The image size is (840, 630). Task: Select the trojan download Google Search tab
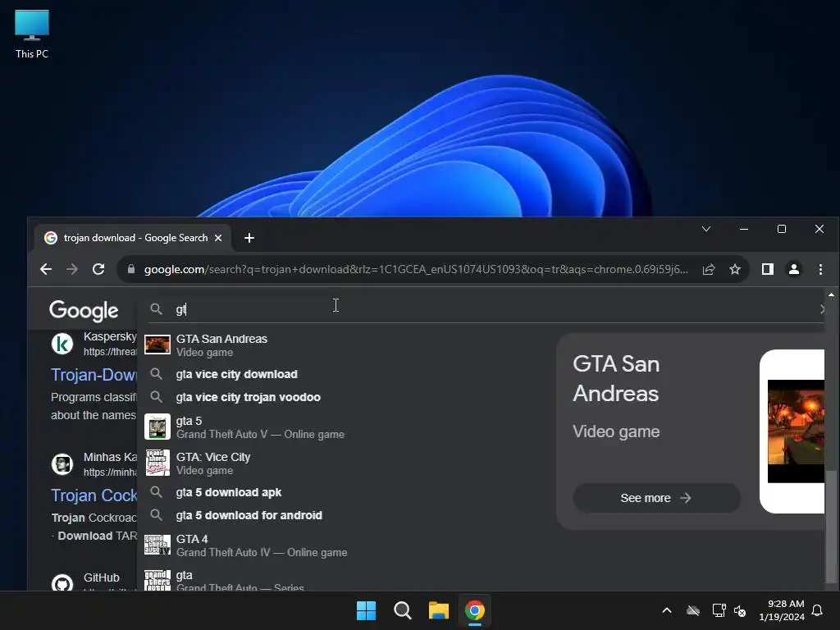[x=133, y=238]
